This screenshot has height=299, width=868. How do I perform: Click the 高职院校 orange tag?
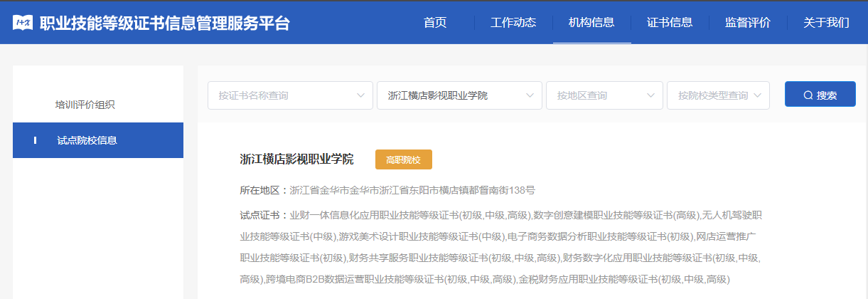tap(403, 159)
